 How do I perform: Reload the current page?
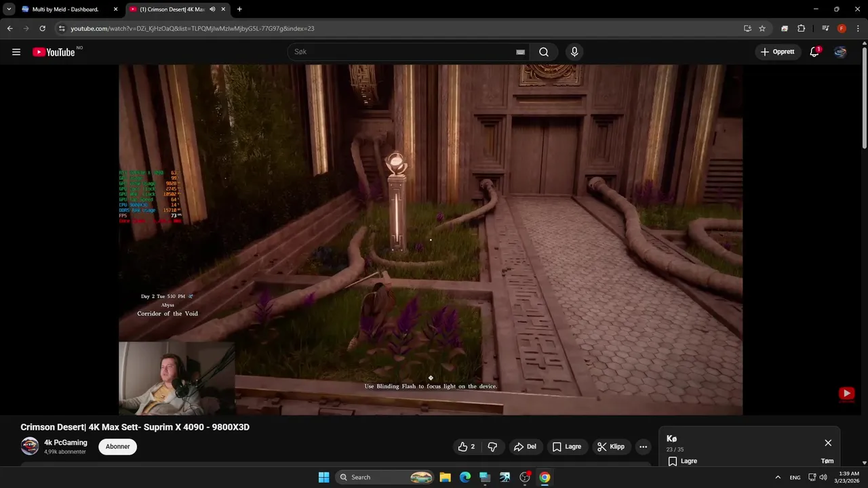[x=42, y=28]
